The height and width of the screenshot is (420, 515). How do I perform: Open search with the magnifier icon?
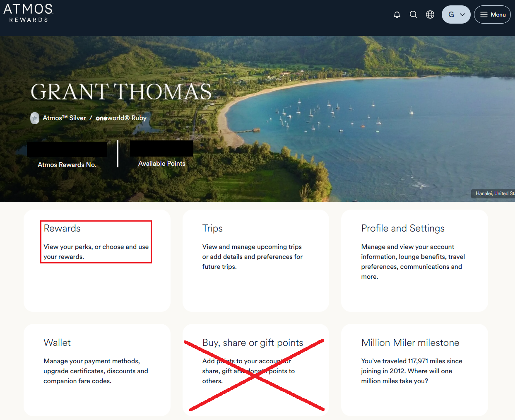coord(413,14)
